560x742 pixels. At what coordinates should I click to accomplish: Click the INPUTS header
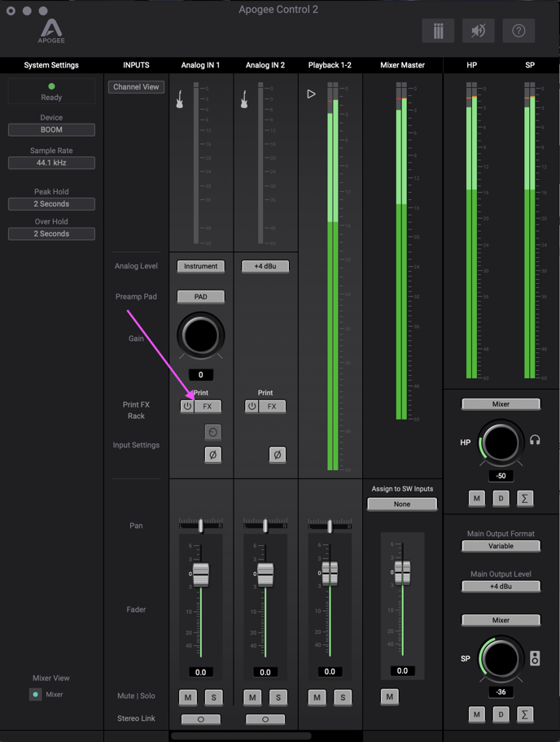coord(136,65)
